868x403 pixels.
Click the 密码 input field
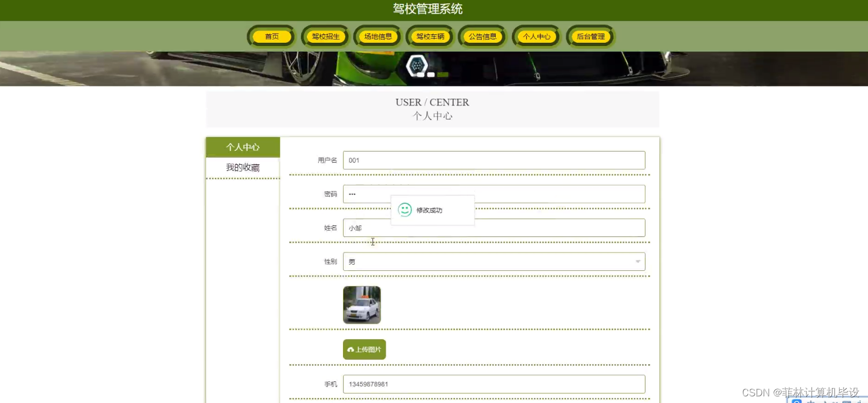494,194
